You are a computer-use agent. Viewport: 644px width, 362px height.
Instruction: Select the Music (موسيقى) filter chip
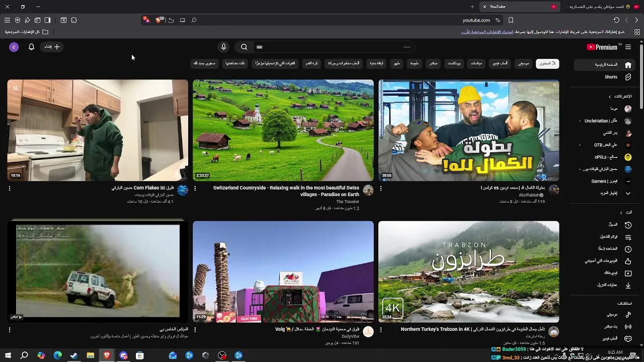(524, 64)
